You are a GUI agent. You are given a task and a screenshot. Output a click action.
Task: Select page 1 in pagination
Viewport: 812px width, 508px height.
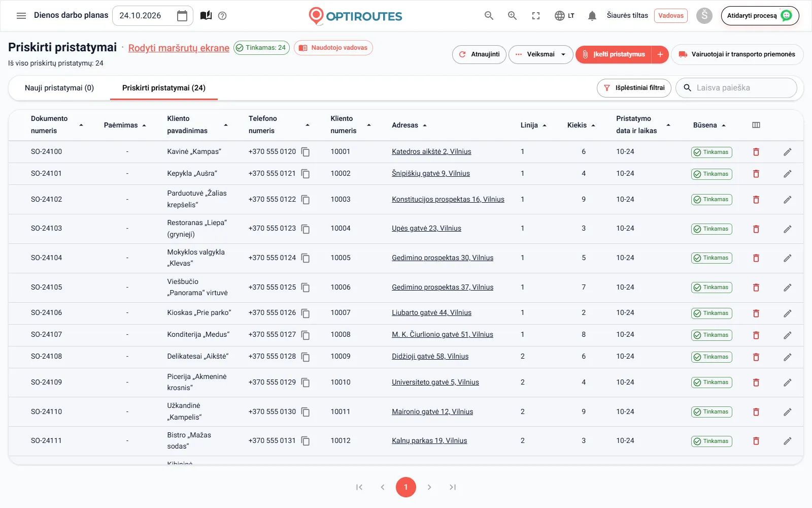point(406,487)
